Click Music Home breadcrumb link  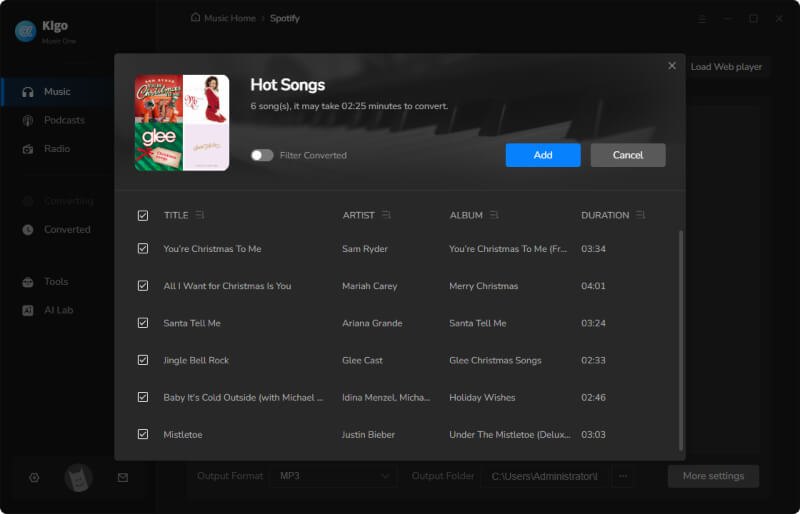[230, 18]
